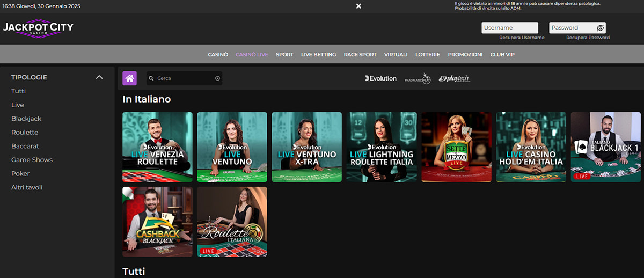The image size is (644, 278).
Task: Open the Live Betting navigation tab
Action: pyautogui.click(x=318, y=54)
